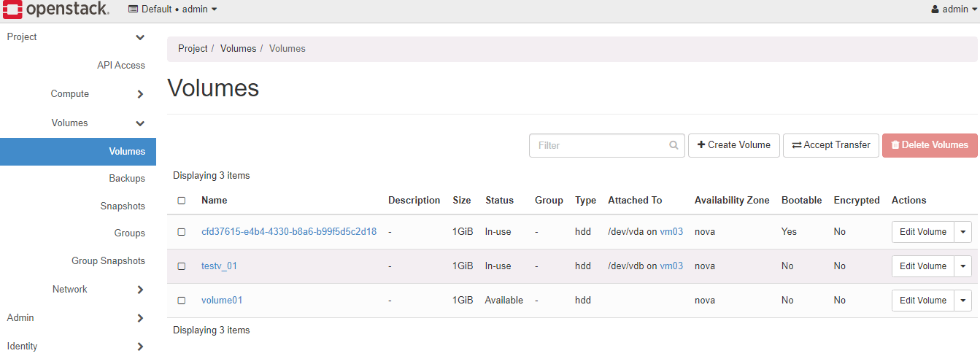The width and height of the screenshot is (980, 356).
Task: Click into the Filter text field
Action: [598, 145]
